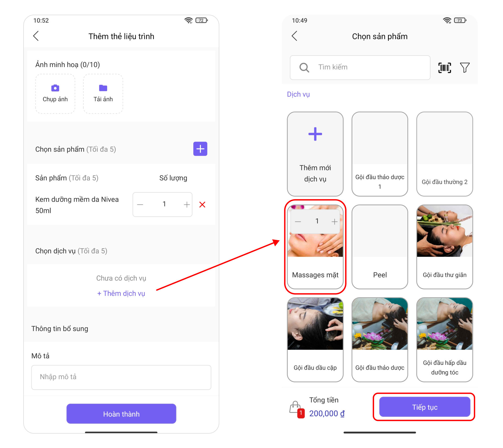Image resolution: width=503 pixels, height=448 pixels.
Task: Open the barcode scanner icon
Action: pos(445,68)
